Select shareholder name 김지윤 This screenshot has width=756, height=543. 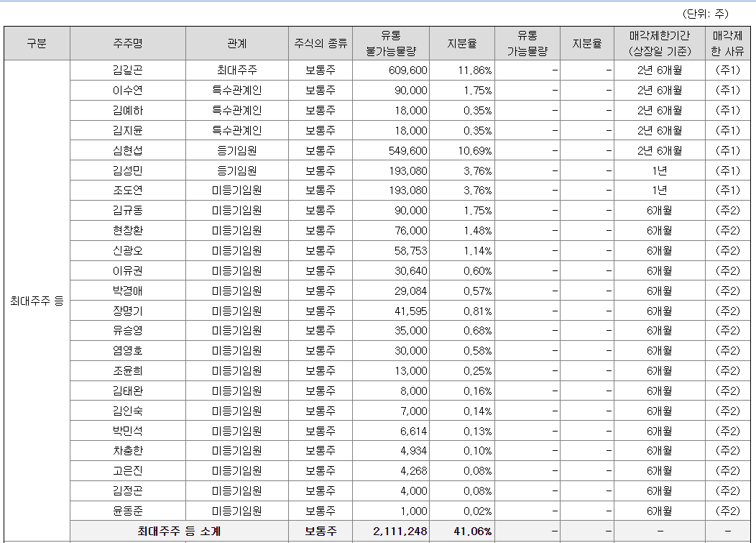(128, 131)
